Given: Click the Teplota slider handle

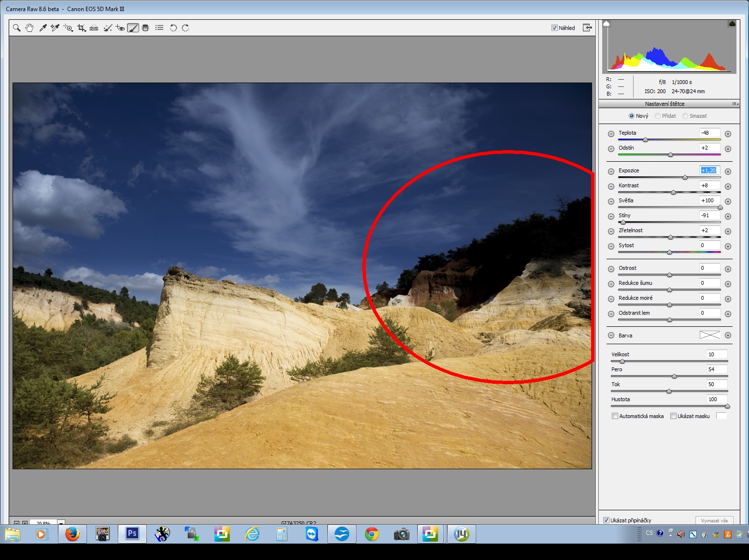Looking at the screenshot, I should 645,140.
